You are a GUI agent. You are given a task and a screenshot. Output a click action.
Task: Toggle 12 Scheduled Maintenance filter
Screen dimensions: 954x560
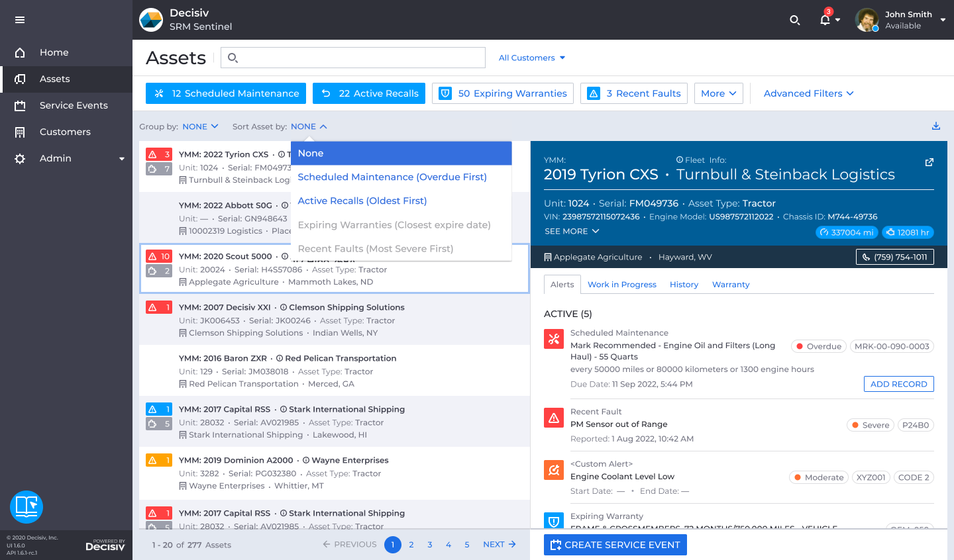[226, 93]
